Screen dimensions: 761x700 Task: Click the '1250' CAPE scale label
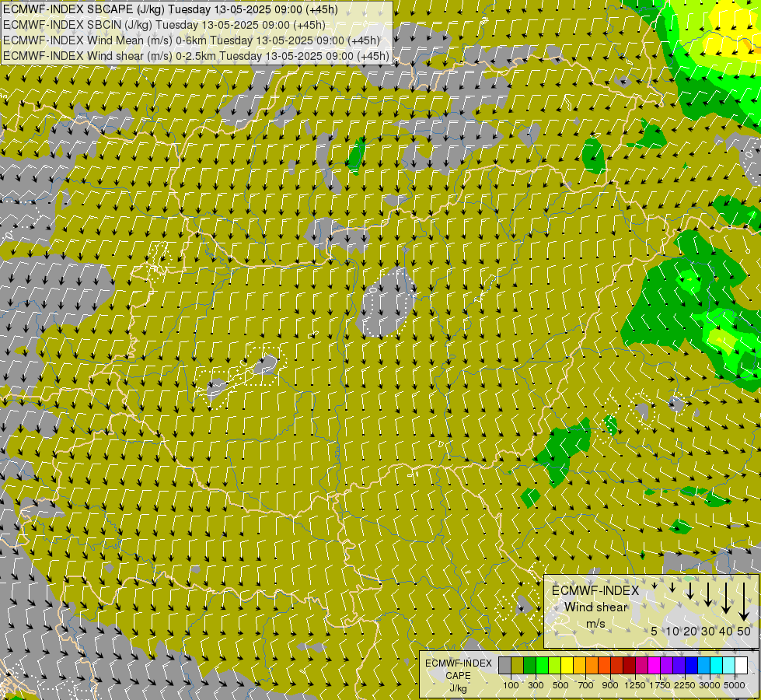635,685
